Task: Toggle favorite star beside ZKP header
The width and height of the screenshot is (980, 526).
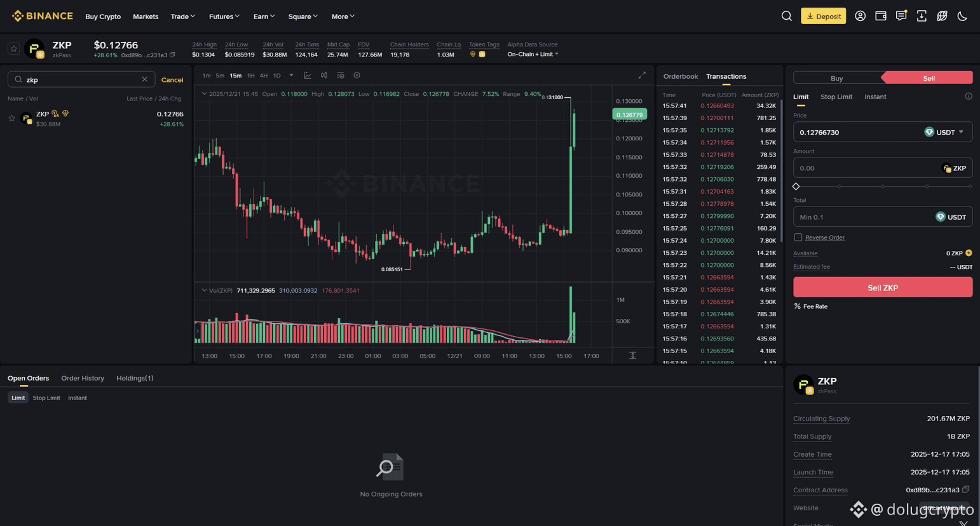Action: [13, 48]
